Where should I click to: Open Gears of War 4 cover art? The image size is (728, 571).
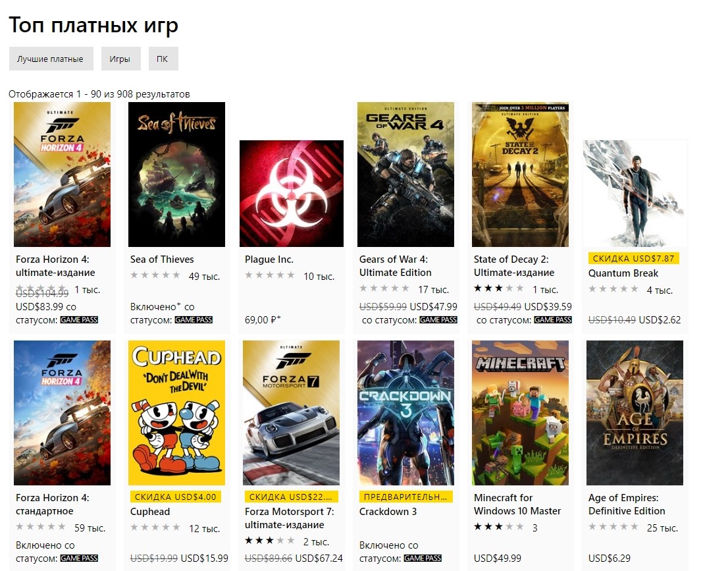pos(405,175)
